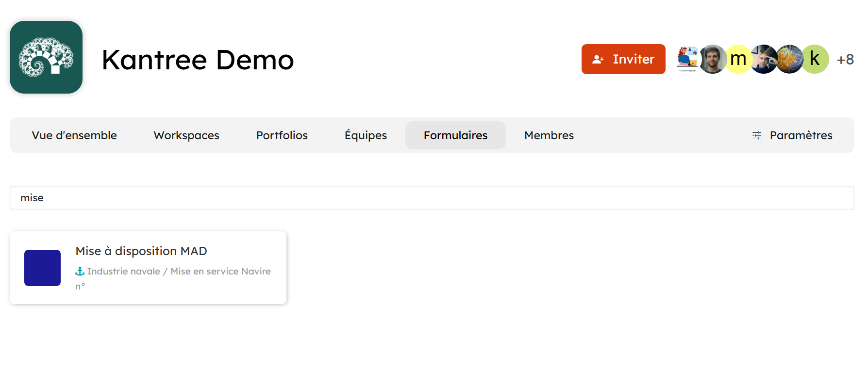This screenshot has width=868, height=386.
Task: Switch to the Équipes tab
Action: click(x=366, y=135)
